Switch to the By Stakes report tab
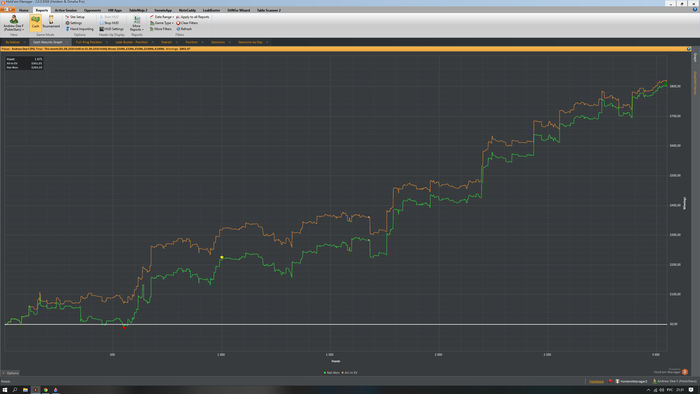Image resolution: width=700 pixels, height=394 pixels. pyautogui.click(x=12, y=42)
